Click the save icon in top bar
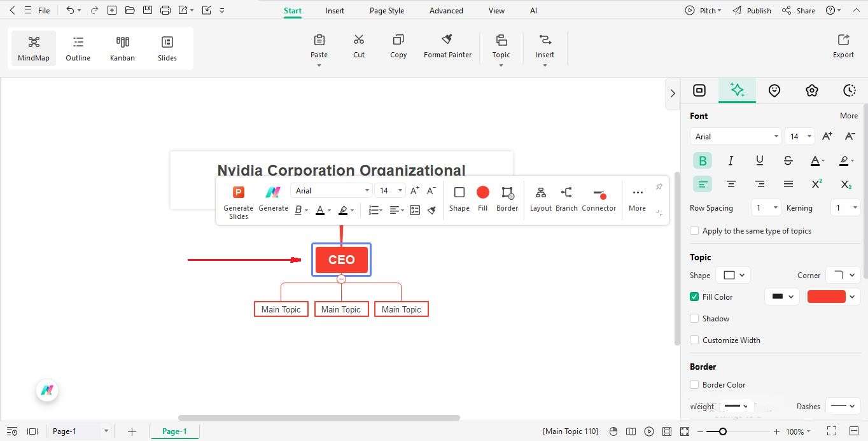The image size is (868, 441). (148, 10)
